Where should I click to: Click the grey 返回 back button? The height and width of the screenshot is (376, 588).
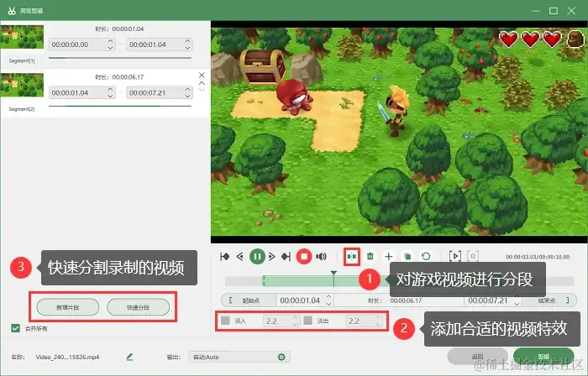477,356
